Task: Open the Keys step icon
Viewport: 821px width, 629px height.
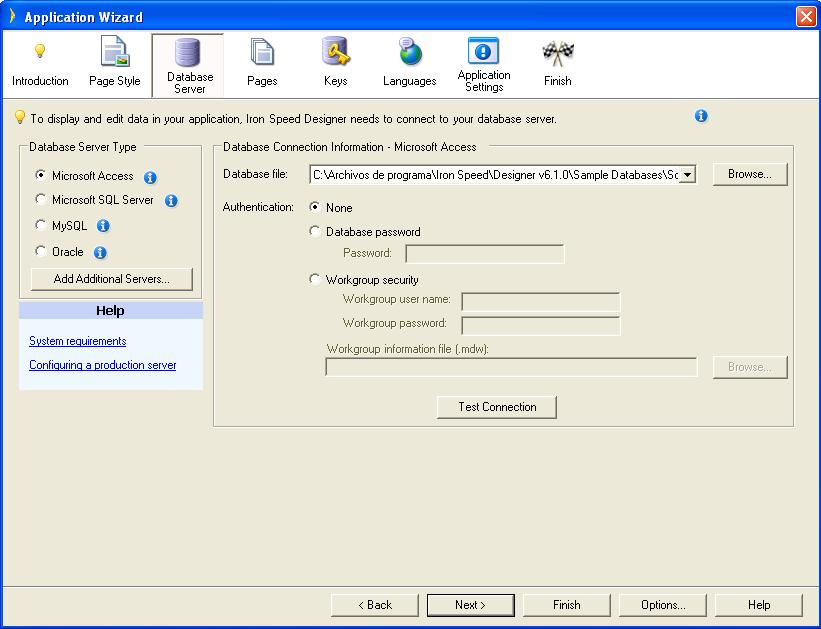Action: (x=336, y=51)
